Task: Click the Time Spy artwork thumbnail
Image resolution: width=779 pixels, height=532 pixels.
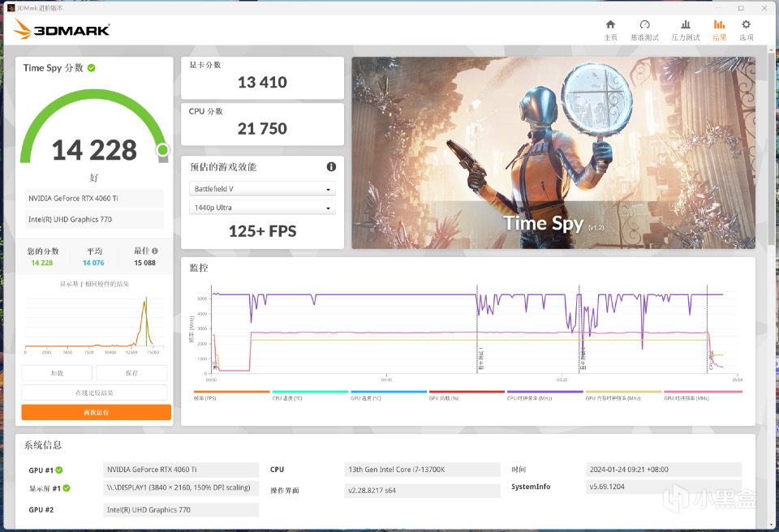Action: [x=553, y=153]
